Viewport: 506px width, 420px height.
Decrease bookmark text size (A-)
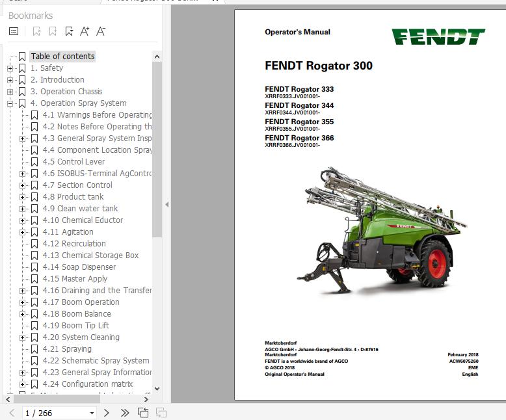[101, 31]
